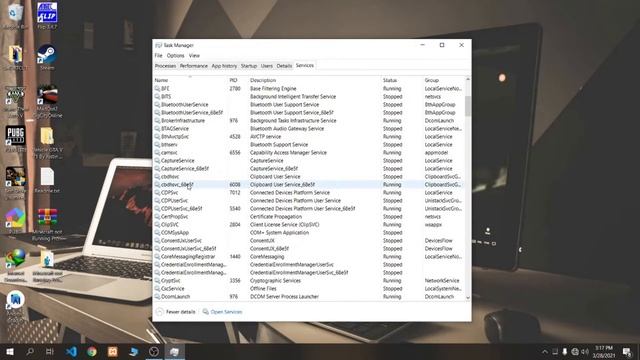Image resolution: width=640 pixels, height=360 pixels.
Task: Open the notification center icon
Action: click(x=627, y=351)
